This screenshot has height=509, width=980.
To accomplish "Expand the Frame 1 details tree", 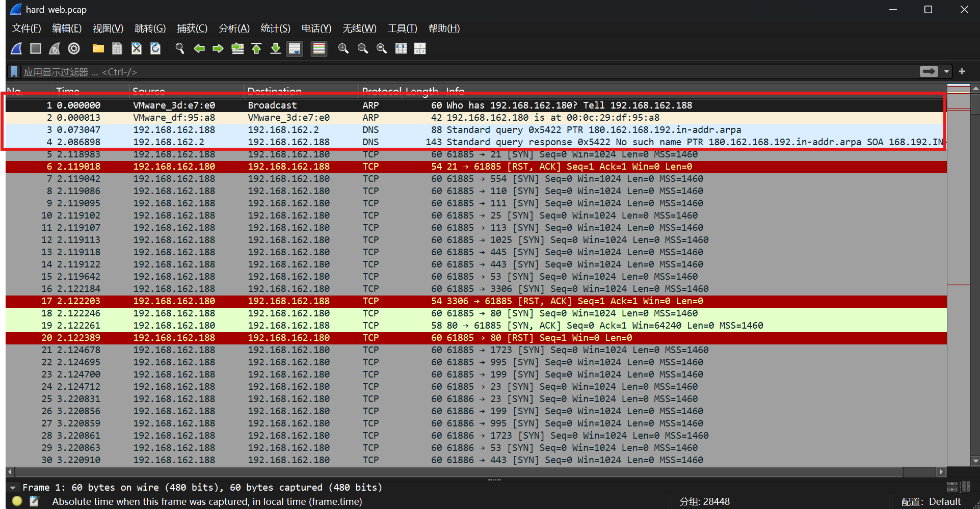I will pos(13,488).
